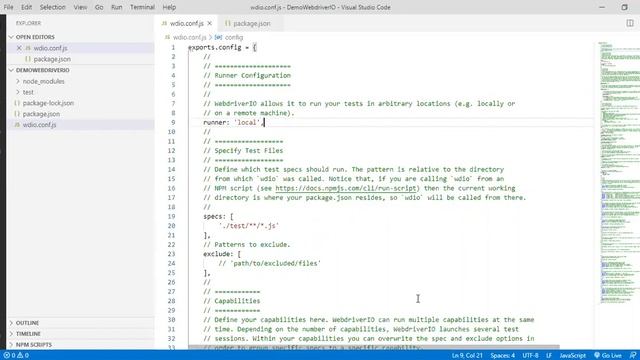Click line number 19 in gutter
This screenshot has width=640, height=360.
(x=171, y=217)
